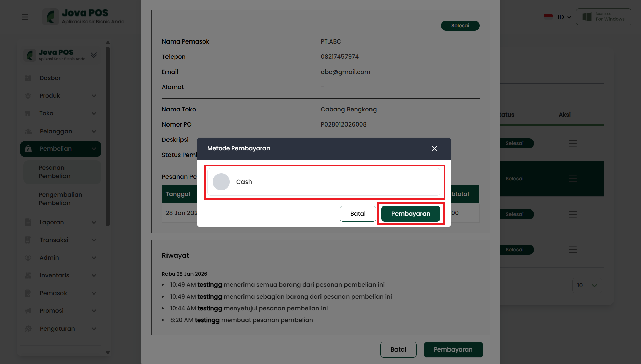The width and height of the screenshot is (641, 364).
Task: Click the Toko store icon
Action: [x=28, y=113]
